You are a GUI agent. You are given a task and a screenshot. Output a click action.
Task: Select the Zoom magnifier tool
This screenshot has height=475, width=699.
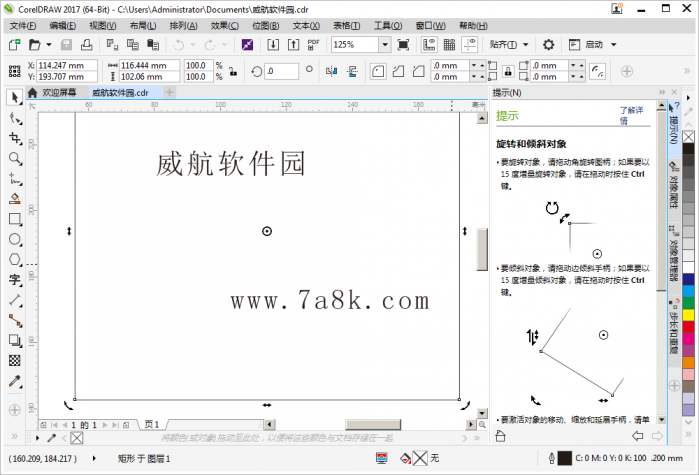(15, 158)
